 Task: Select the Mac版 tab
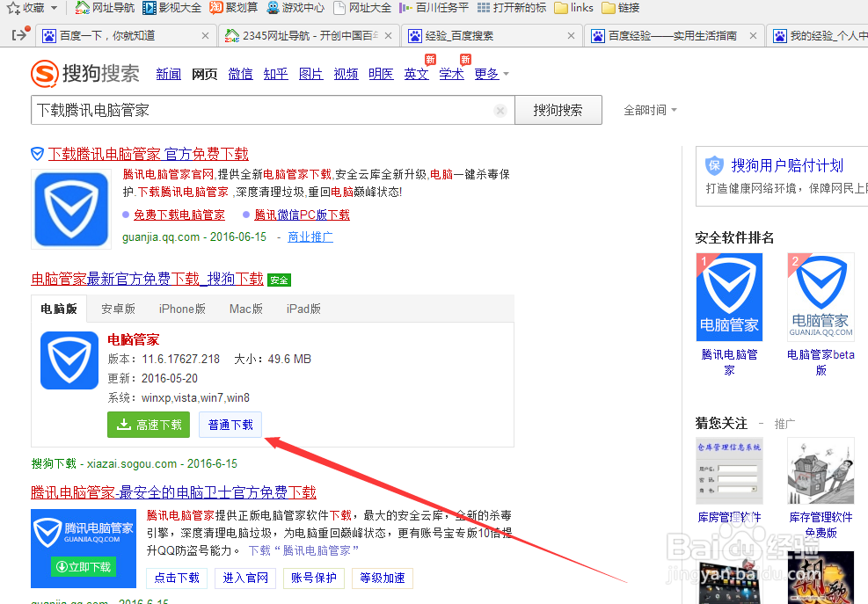pyautogui.click(x=245, y=309)
